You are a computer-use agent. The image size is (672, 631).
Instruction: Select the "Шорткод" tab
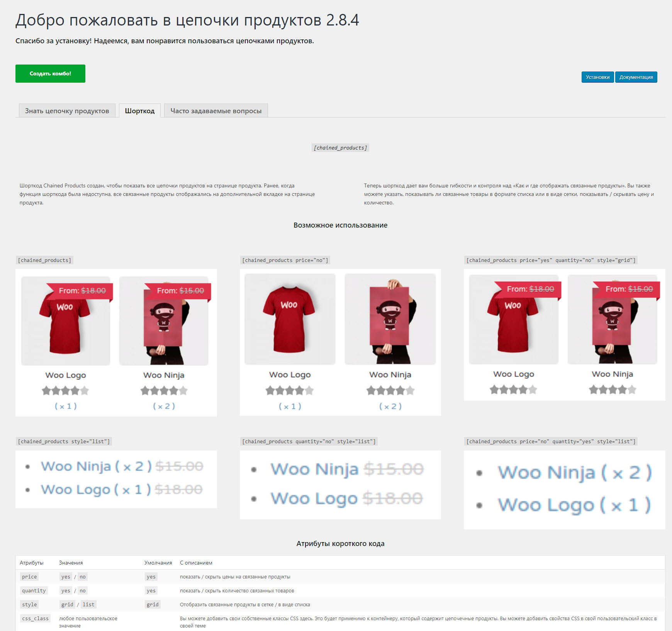140,111
